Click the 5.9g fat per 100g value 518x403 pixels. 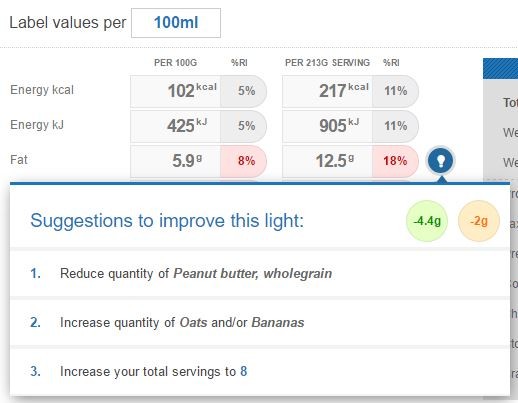(x=175, y=161)
